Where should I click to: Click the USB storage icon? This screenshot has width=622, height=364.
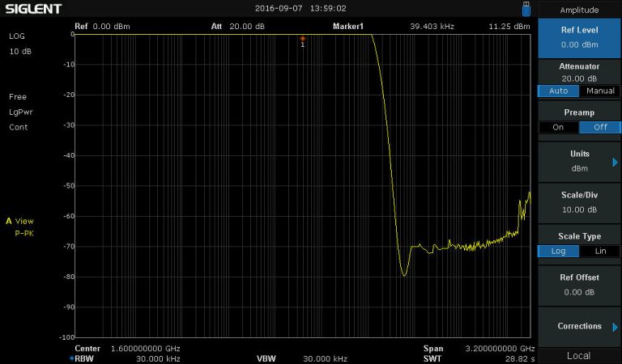(x=526, y=8)
